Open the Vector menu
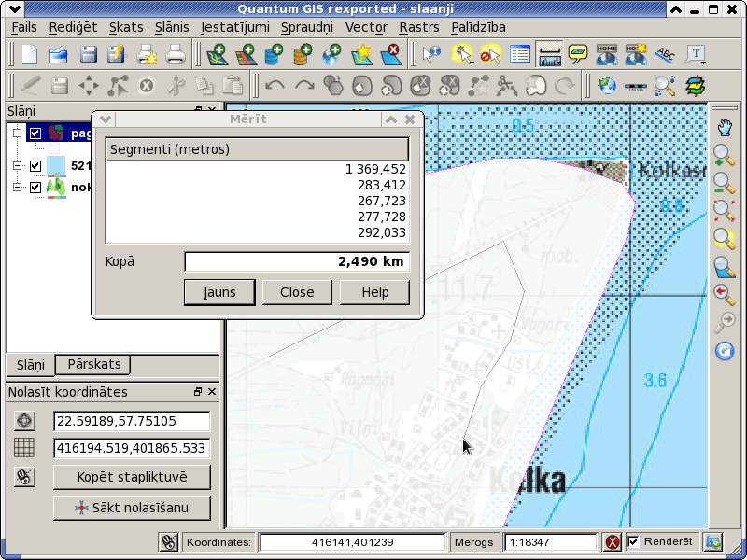The width and height of the screenshot is (747, 560). point(366,28)
